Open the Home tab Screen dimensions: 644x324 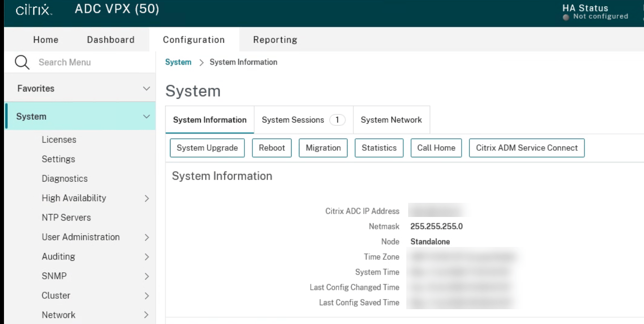click(x=46, y=39)
